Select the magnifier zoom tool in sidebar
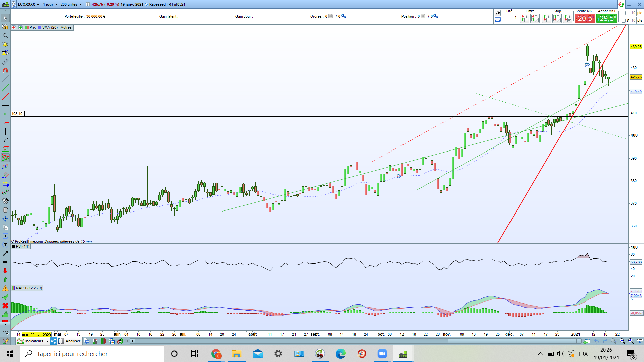 click(5, 36)
